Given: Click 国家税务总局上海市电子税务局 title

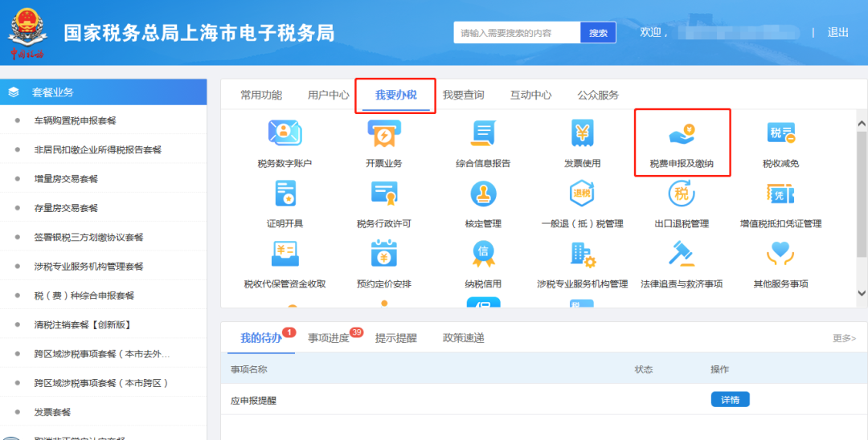Looking at the screenshot, I should pos(199,33).
